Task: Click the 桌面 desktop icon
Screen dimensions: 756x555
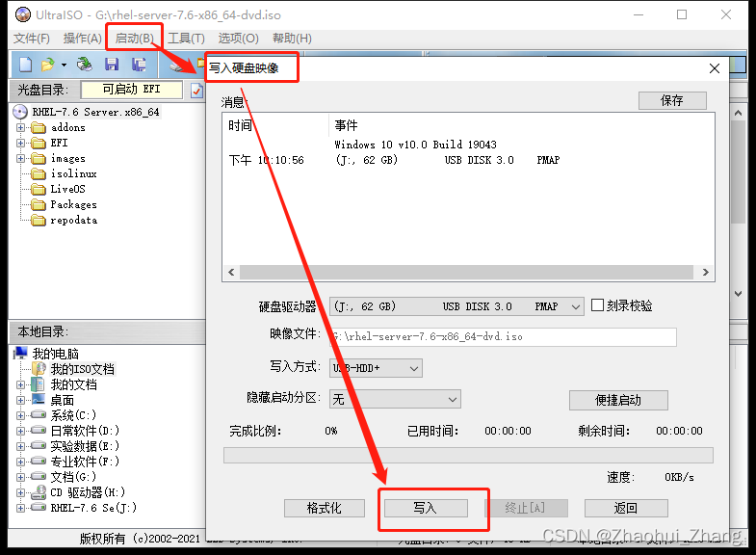Action: pyautogui.click(x=39, y=400)
